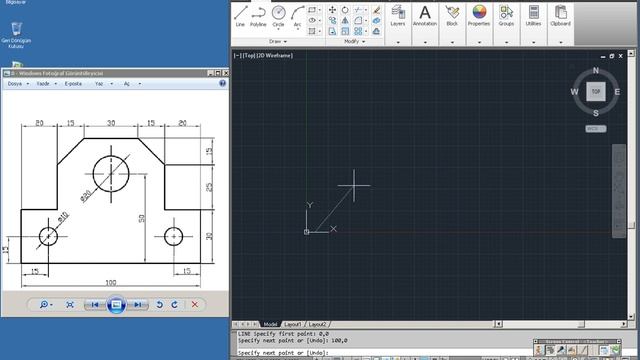Choose the Rectangle tool in Draw panel
The height and width of the screenshot is (360, 640).
coord(312,10)
